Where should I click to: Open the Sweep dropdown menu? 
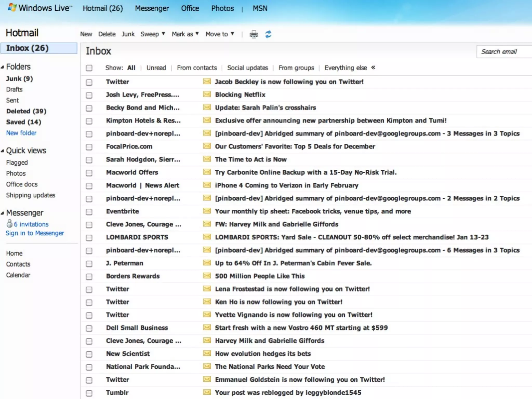[153, 34]
